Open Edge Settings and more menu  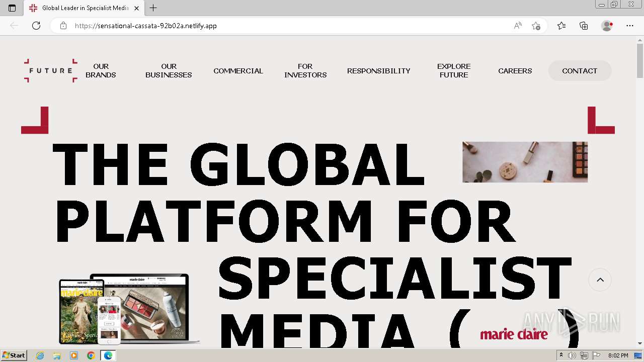[x=630, y=26]
